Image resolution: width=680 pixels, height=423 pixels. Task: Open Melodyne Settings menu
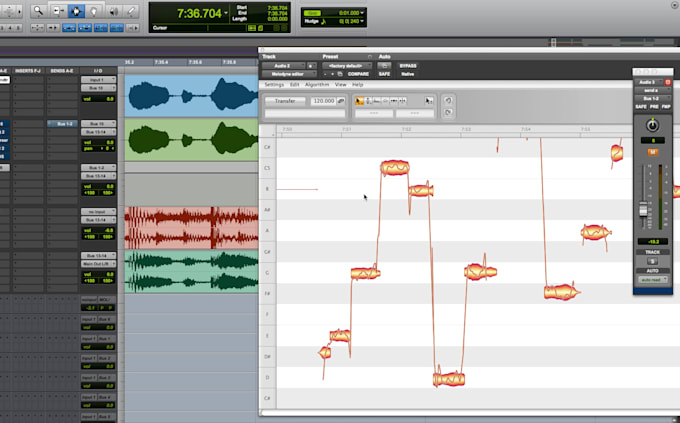point(274,85)
